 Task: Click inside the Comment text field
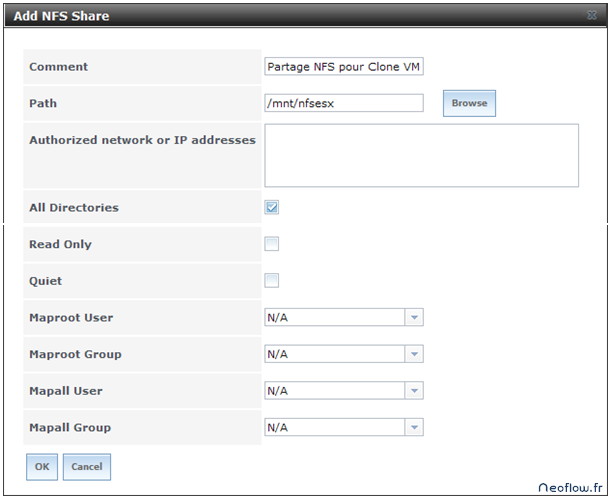coord(343,67)
